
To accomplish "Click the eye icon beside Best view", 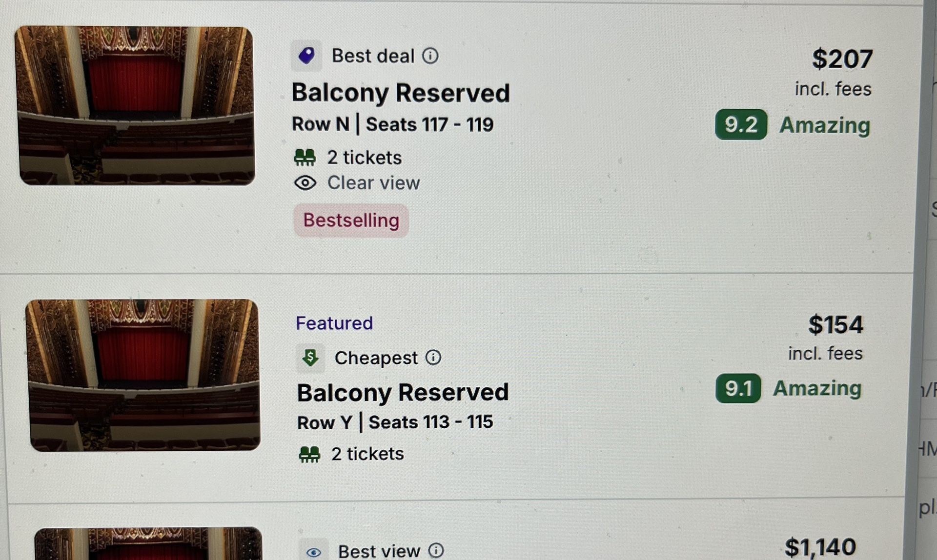I will (x=314, y=552).
